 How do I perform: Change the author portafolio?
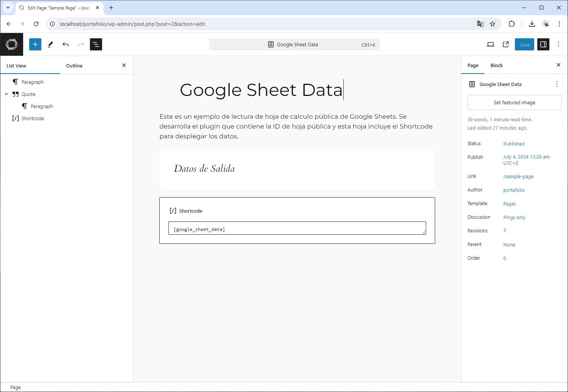[x=514, y=190]
